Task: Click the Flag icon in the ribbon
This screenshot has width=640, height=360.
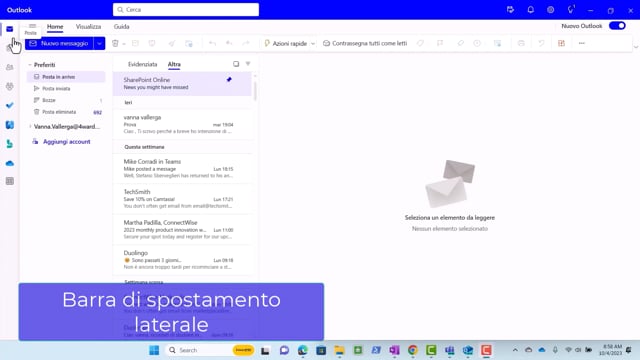Action: [440, 43]
